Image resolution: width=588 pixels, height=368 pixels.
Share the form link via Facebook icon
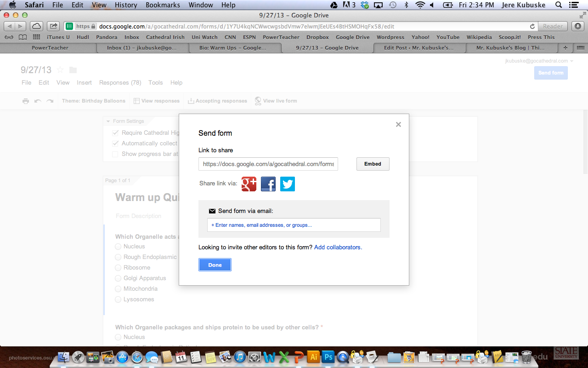tap(268, 184)
